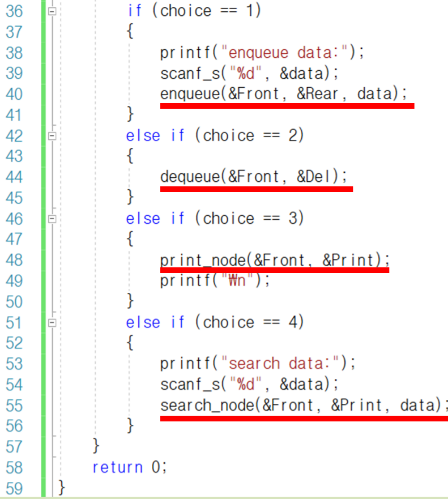Collapse the else if (choice == 4) block
This screenshot has height=499, width=448.
click(x=52, y=323)
